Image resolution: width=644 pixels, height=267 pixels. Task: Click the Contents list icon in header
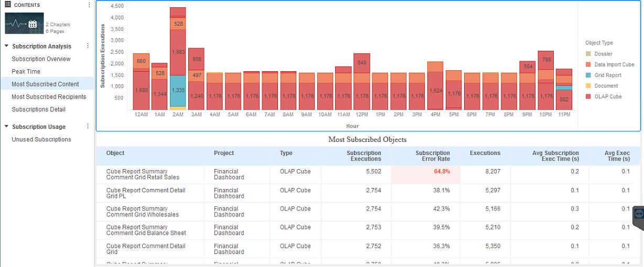click(x=8, y=5)
